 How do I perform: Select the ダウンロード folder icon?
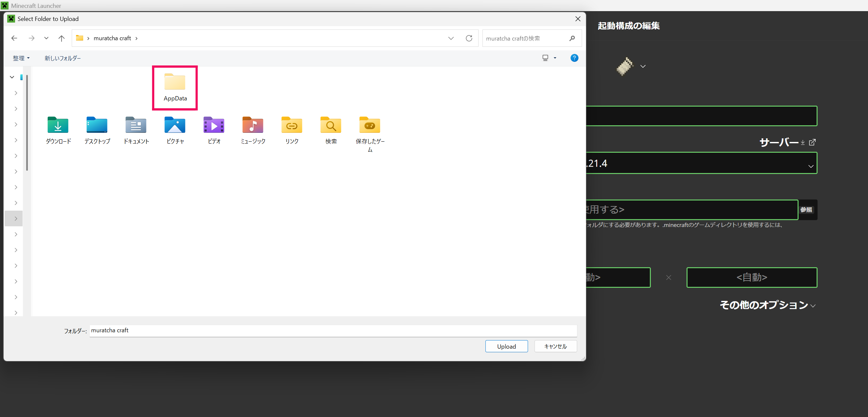[58, 126]
